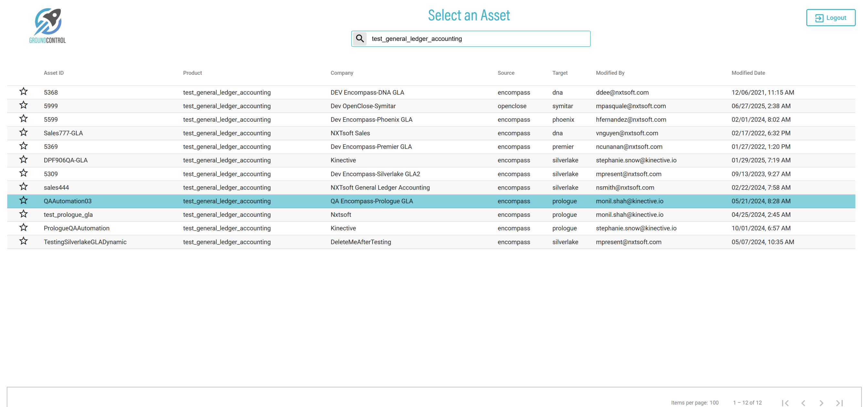Sort by the Modified Date column header
The height and width of the screenshot is (407, 868).
coord(748,73)
